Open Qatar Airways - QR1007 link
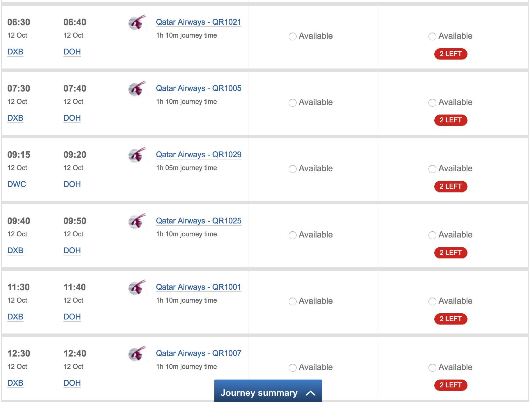The height and width of the screenshot is (402, 532). tap(199, 353)
